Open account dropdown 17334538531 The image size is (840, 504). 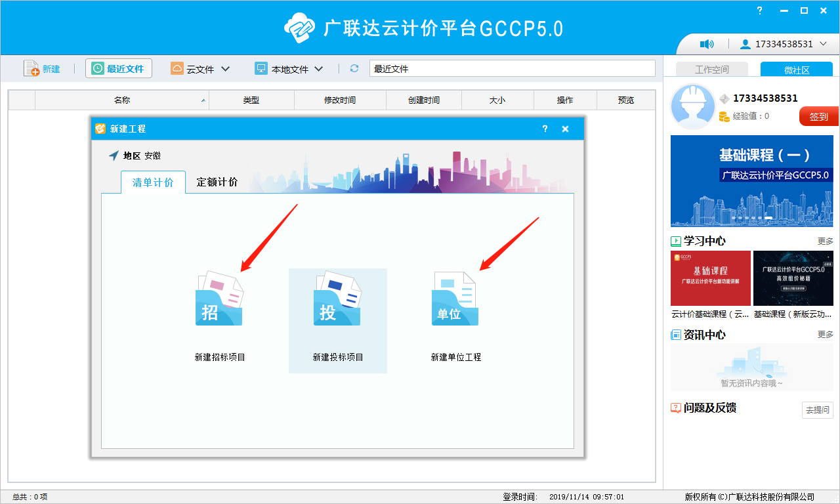(785, 44)
